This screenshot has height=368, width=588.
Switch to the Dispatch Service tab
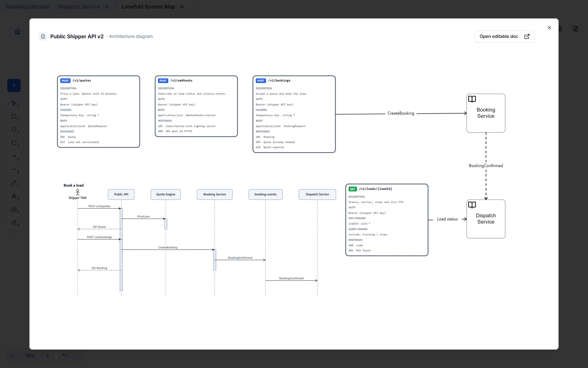click(x=79, y=7)
